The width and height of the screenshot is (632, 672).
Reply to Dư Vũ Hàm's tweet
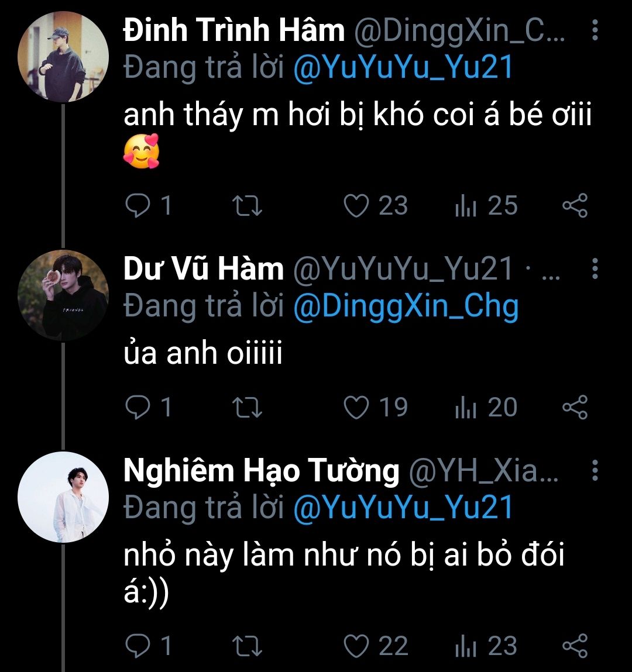click(138, 408)
